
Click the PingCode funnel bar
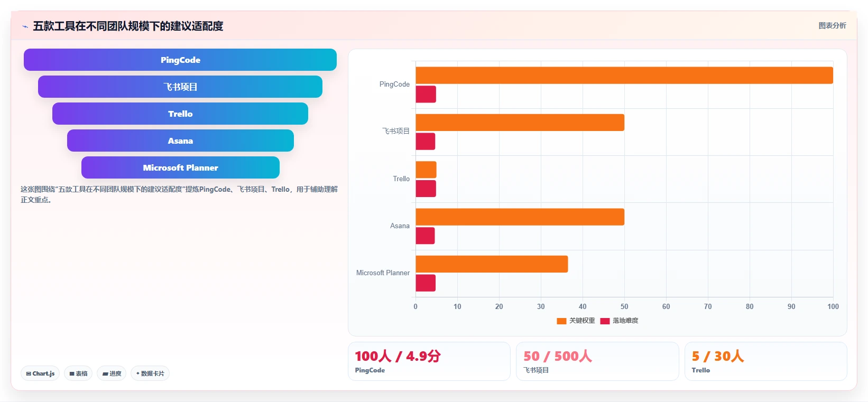click(x=180, y=60)
